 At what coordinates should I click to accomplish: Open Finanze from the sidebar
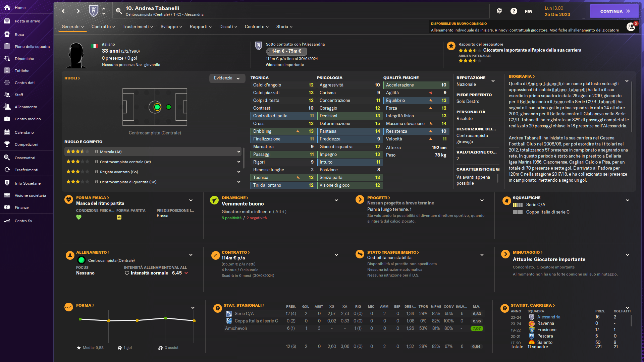[x=21, y=207]
